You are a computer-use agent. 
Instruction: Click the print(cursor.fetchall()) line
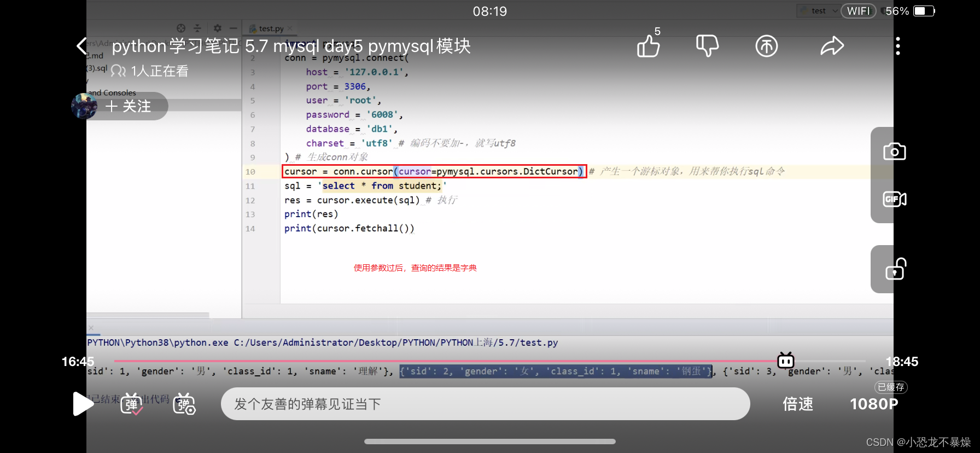pyautogui.click(x=349, y=228)
